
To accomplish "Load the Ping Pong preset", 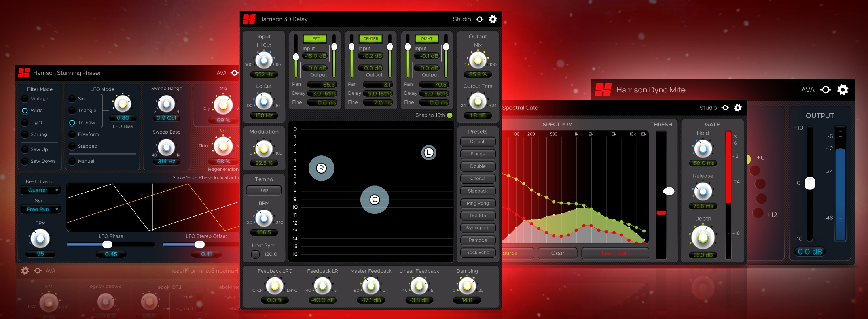I will coord(478,203).
